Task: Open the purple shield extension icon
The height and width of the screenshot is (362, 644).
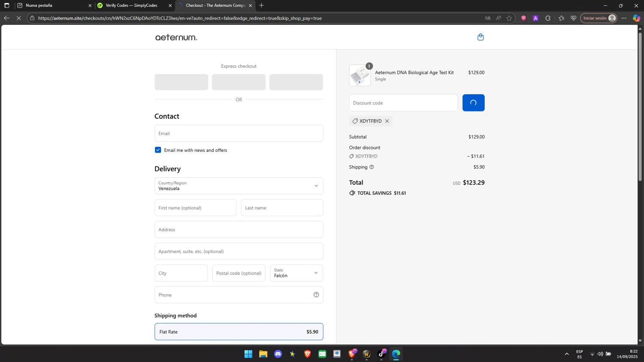Action: point(523,18)
